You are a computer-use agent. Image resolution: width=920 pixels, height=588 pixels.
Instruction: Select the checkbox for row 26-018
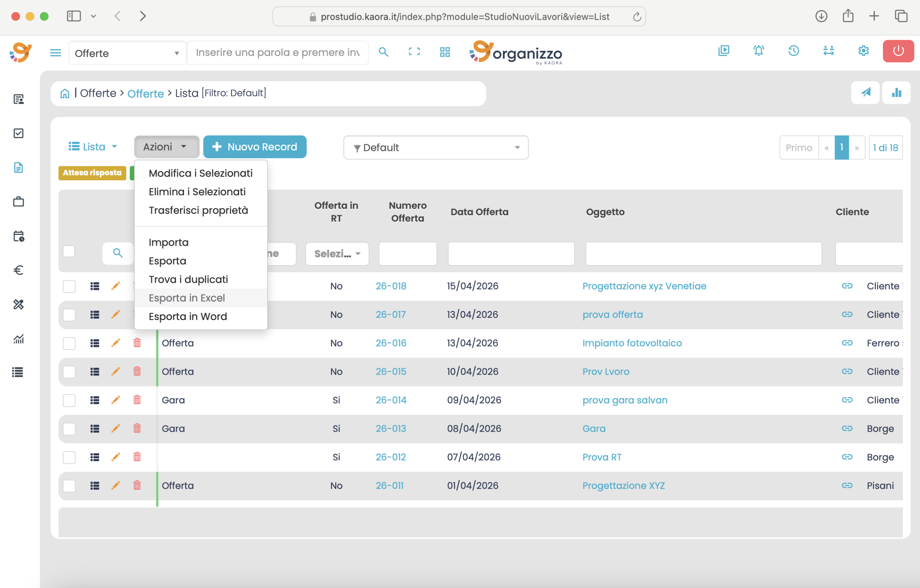click(x=69, y=286)
